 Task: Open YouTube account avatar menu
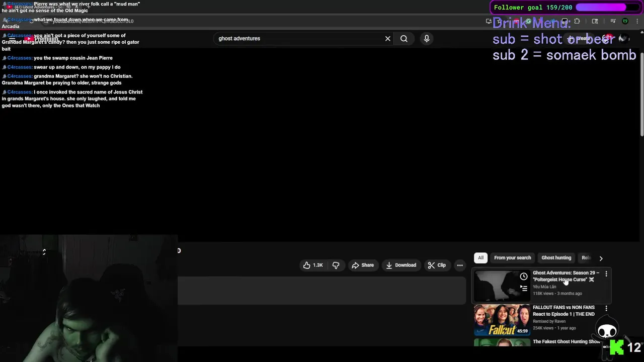623,39
